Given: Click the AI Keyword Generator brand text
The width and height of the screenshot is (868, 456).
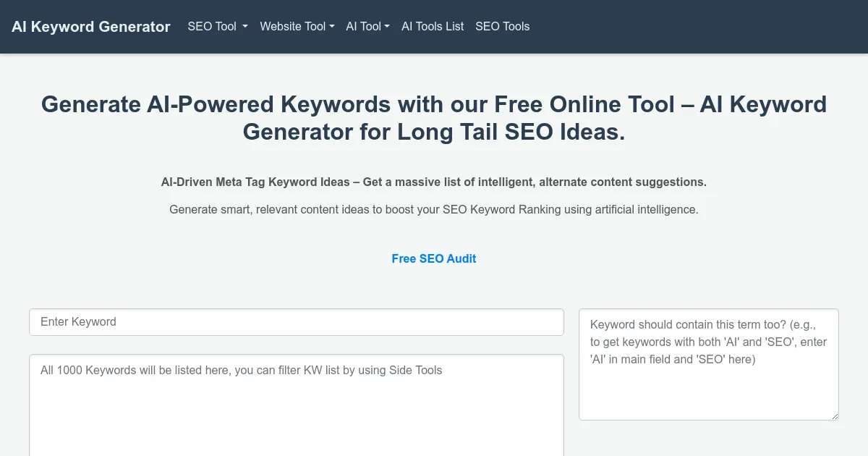Looking at the screenshot, I should (90, 27).
